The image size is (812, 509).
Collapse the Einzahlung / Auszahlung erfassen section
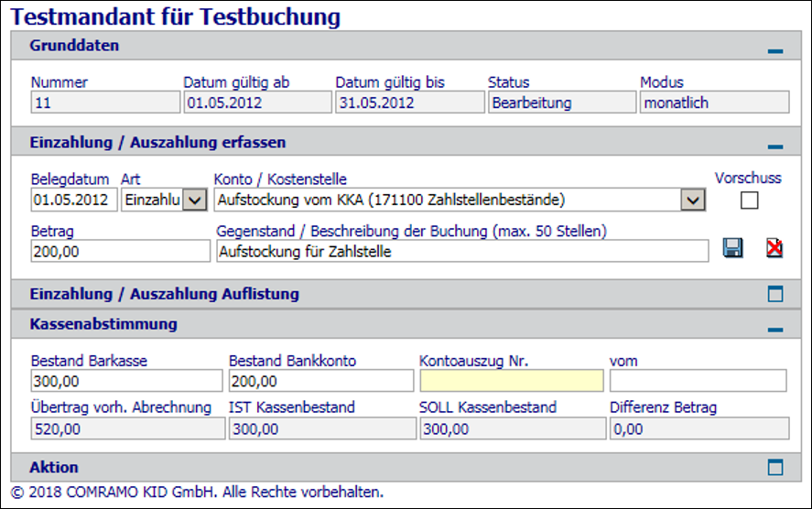point(775,146)
